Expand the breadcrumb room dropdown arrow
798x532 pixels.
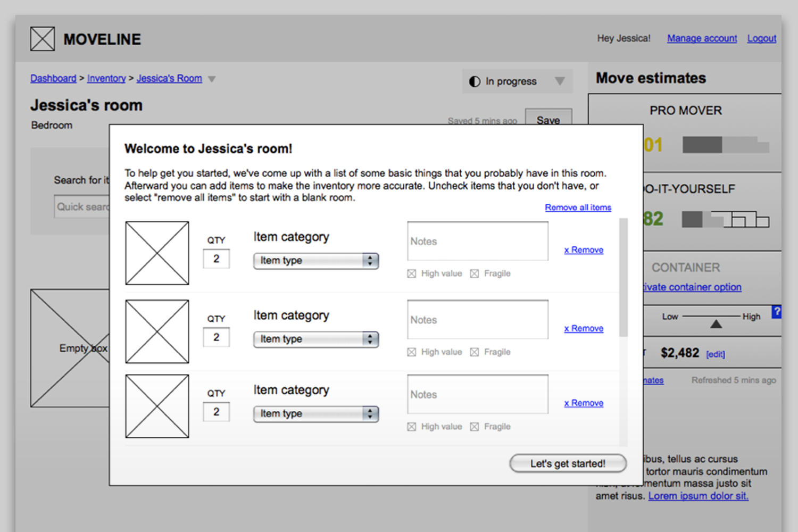[x=212, y=79]
